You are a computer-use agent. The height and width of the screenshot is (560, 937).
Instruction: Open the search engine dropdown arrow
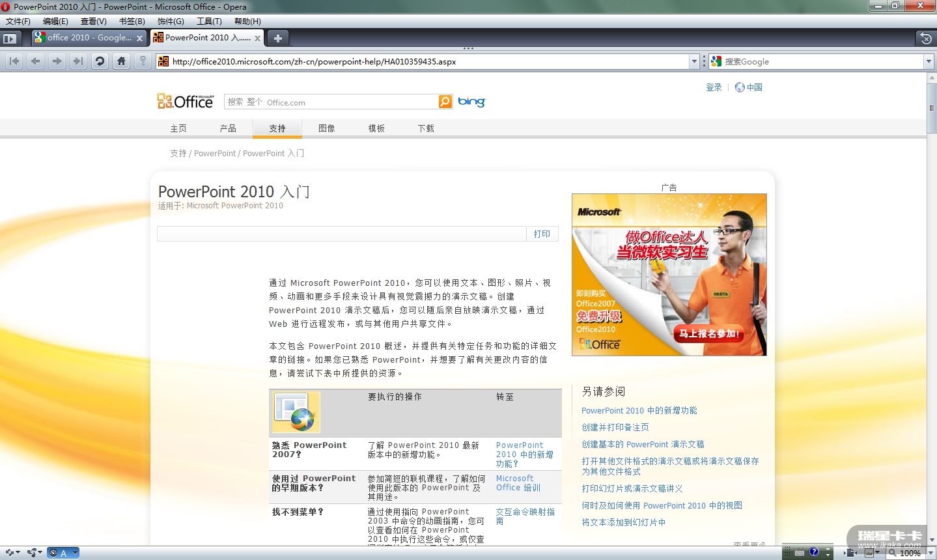point(929,62)
